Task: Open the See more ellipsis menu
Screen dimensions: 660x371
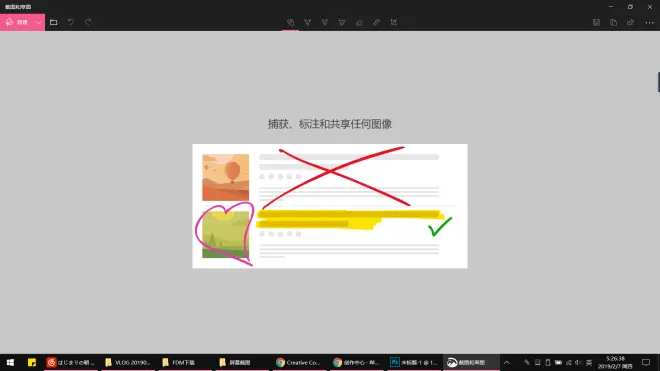Action: point(649,22)
